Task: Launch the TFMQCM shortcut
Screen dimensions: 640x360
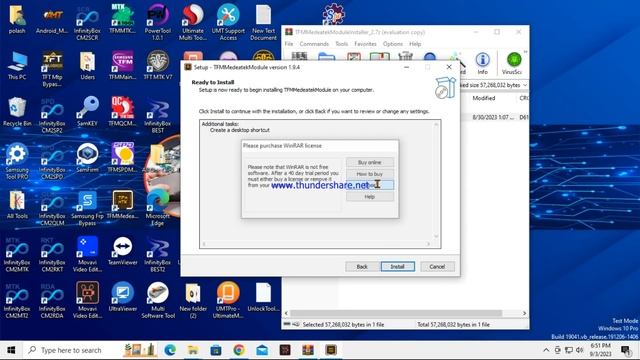Action: pos(122,112)
